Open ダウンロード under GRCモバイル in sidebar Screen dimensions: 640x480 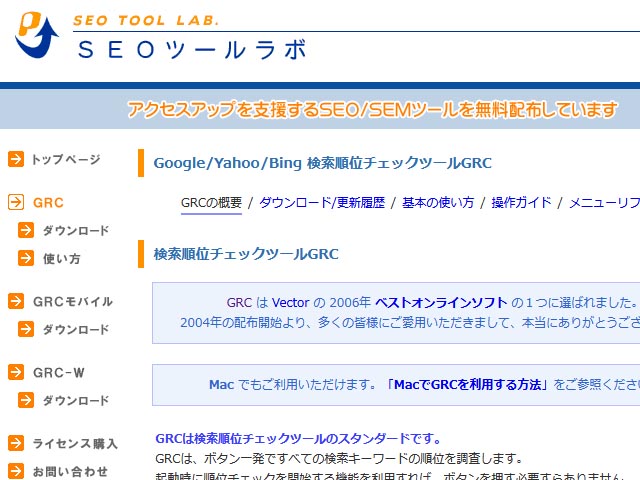pyautogui.click(x=76, y=329)
